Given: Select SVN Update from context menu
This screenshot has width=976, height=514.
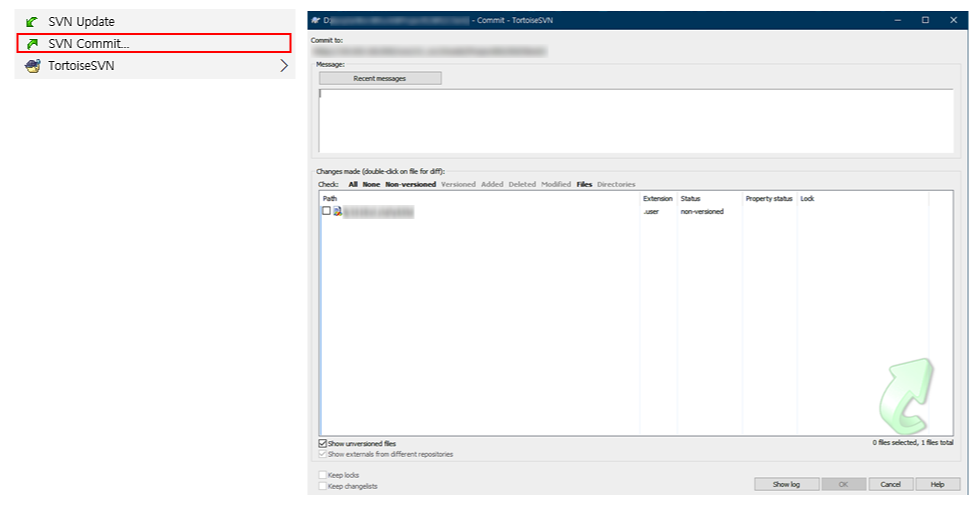Looking at the screenshot, I should click(154, 22).
